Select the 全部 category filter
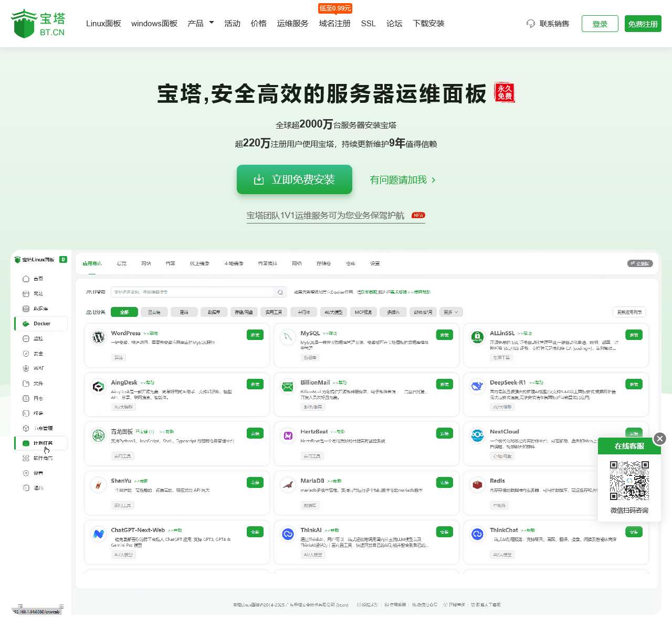 pos(124,312)
